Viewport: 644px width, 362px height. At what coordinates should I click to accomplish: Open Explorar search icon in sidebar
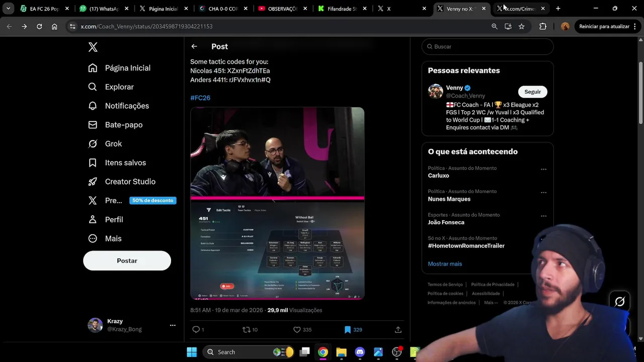[x=93, y=87]
